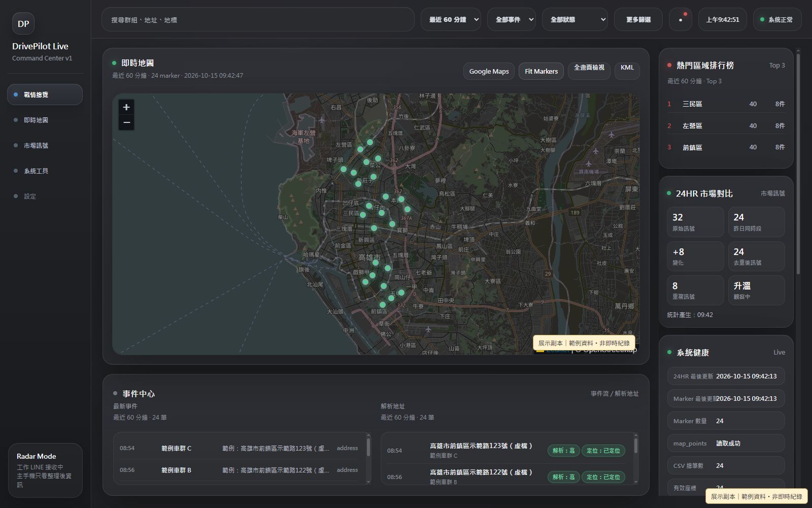812x508 pixels.
Task: Open 系統工具 sidebar item
Action: (x=45, y=171)
